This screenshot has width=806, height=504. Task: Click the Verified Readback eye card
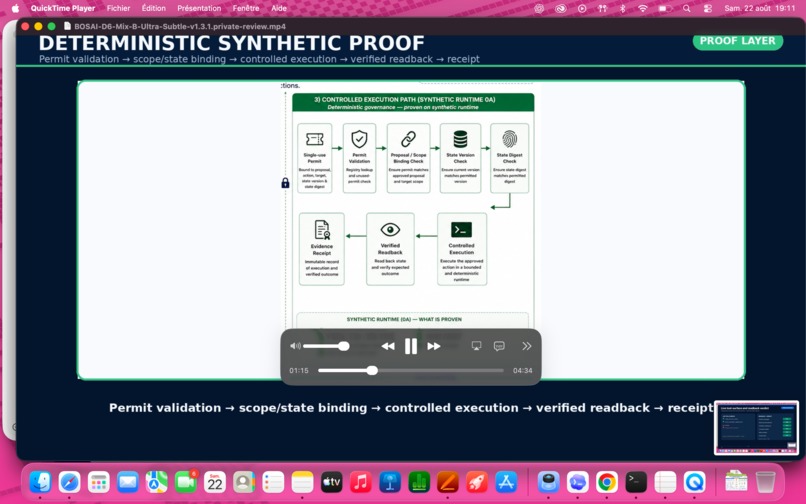pos(390,249)
